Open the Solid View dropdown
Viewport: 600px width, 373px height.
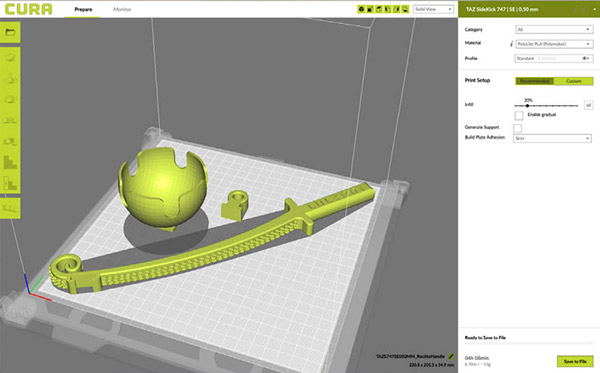click(x=433, y=9)
